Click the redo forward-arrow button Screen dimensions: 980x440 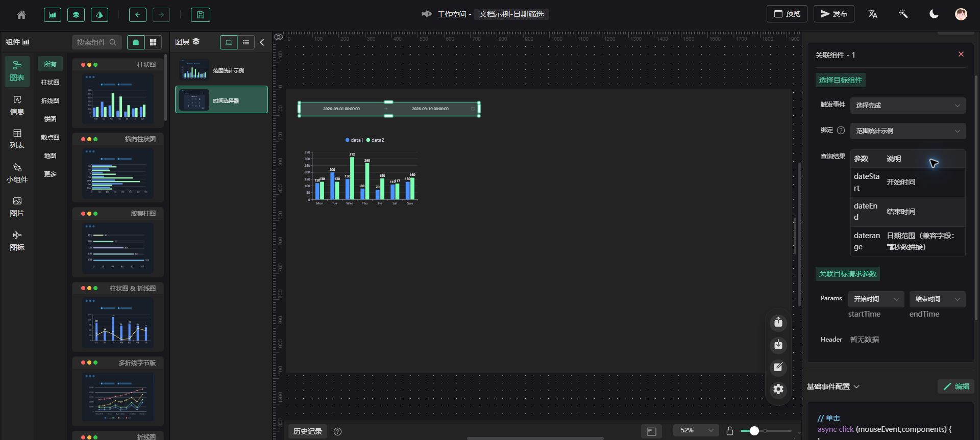[x=161, y=15]
